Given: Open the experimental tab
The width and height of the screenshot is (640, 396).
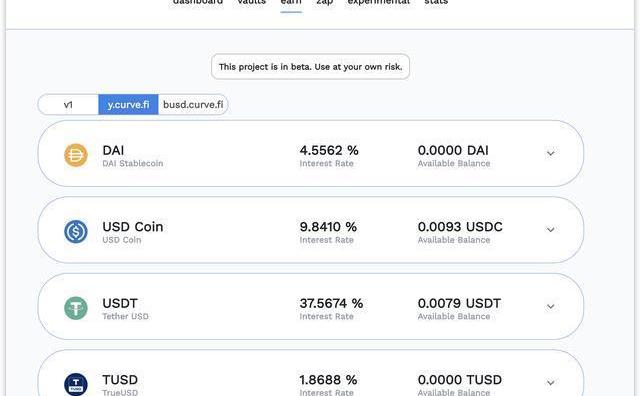Looking at the screenshot, I should click(x=378, y=2).
